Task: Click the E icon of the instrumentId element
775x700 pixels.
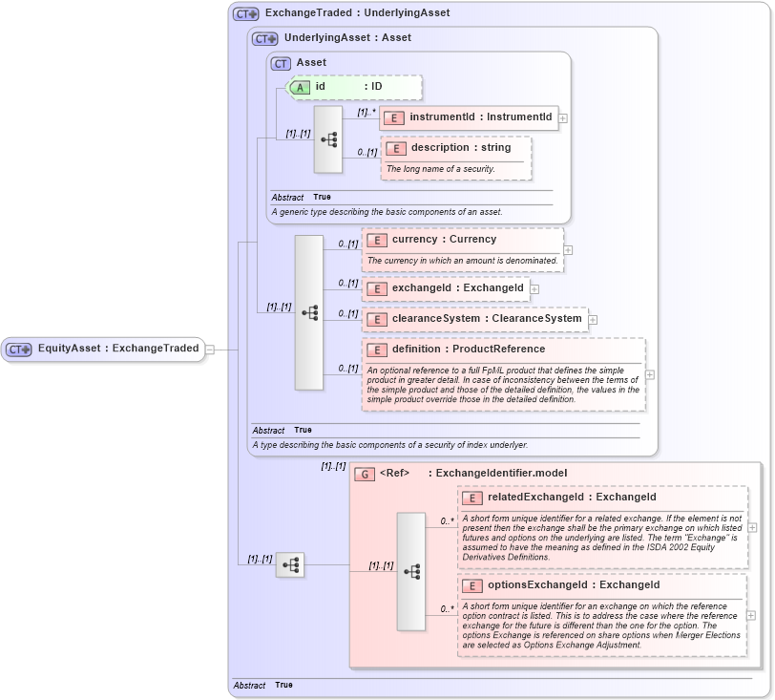Action: (x=395, y=117)
